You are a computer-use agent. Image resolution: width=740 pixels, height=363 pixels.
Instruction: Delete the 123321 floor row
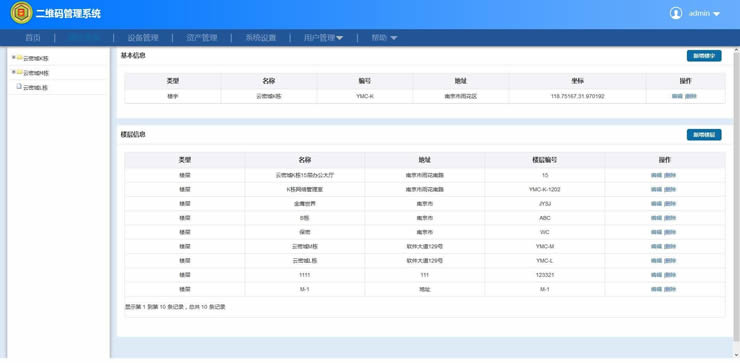tap(670, 275)
